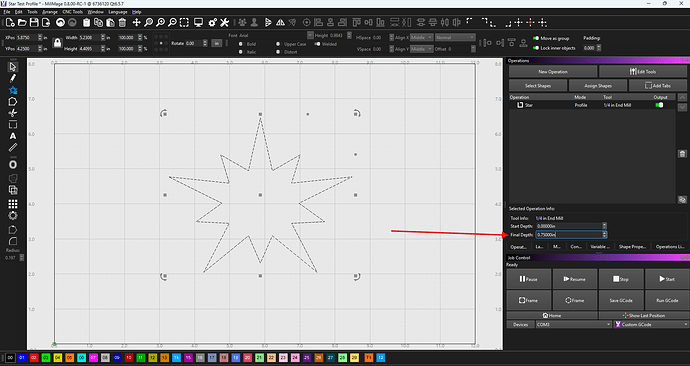Toggle the Distort switch
This screenshot has width=690, height=366.
point(278,52)
